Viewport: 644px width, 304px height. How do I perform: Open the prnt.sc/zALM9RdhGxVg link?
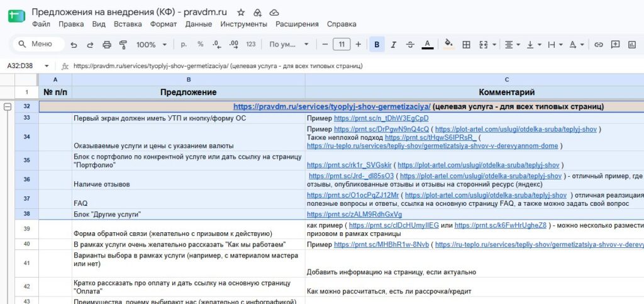(x=355, y=215)
